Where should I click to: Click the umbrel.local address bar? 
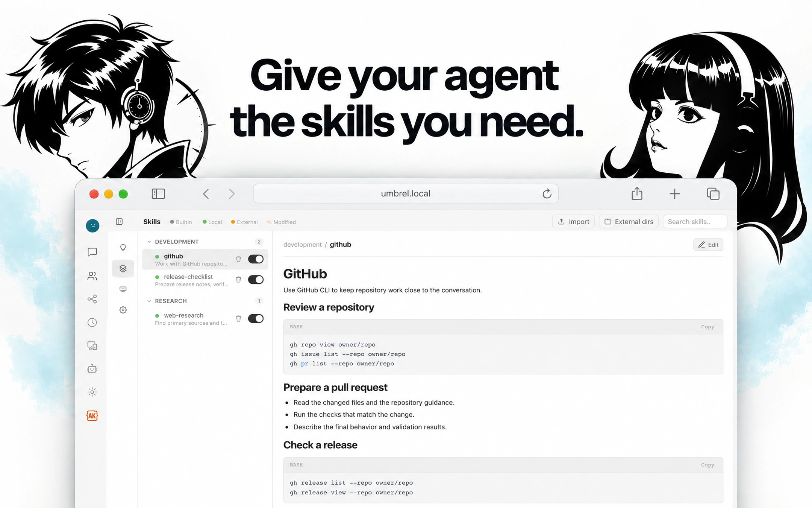point(406,193)
